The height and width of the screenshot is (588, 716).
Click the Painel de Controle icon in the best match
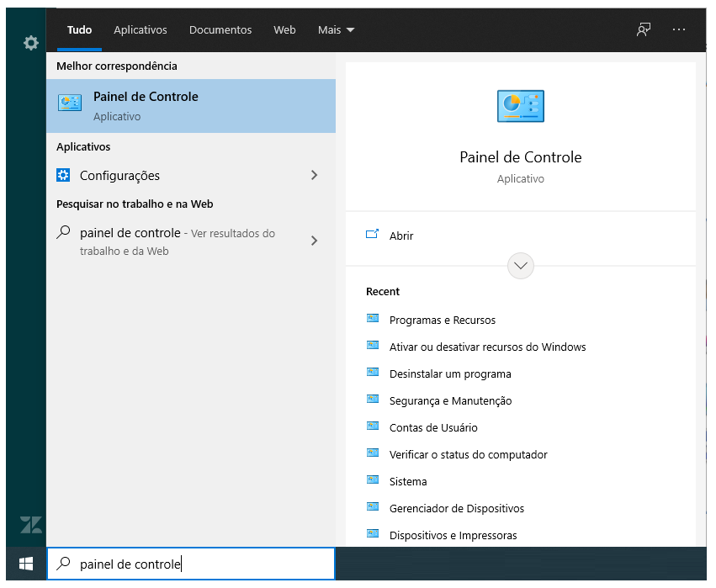(x=69, y=103)
